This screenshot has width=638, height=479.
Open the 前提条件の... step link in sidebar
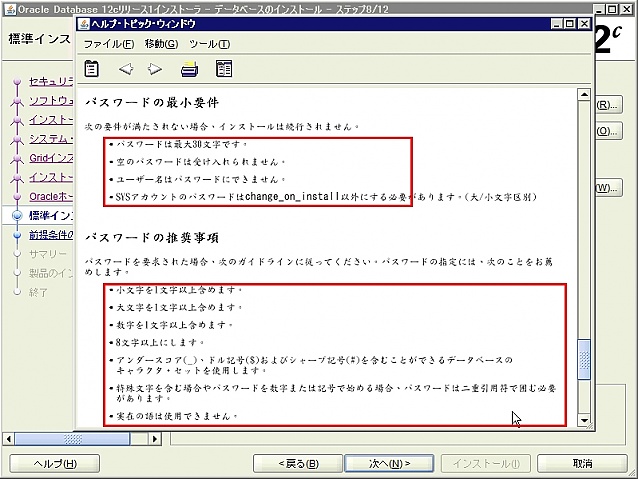(x=51, y=235)
